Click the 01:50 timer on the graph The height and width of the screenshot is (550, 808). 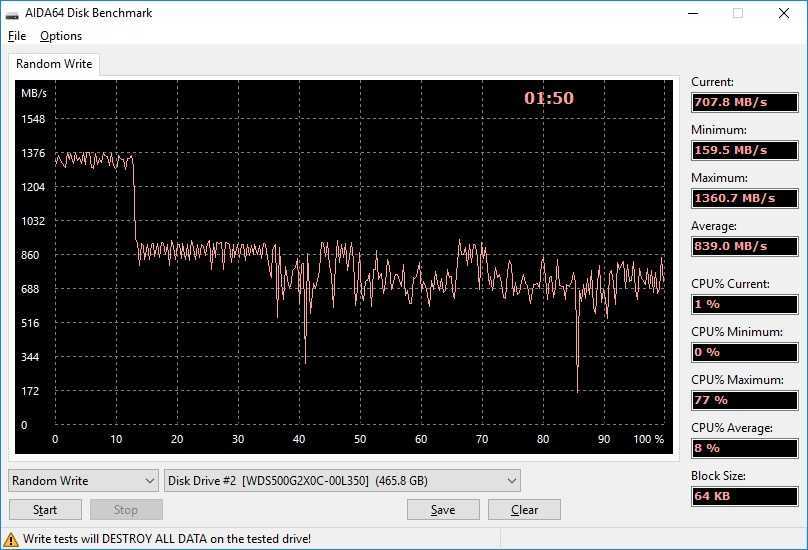(549, 98)
